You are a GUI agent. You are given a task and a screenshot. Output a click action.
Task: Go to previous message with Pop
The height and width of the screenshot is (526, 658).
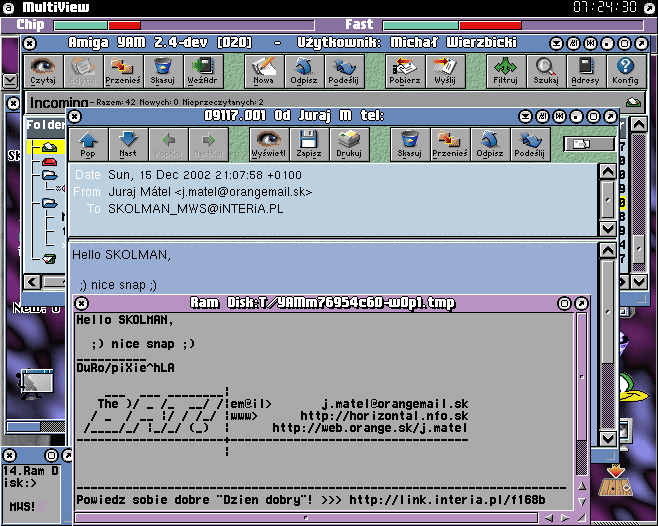coord(88,144)
